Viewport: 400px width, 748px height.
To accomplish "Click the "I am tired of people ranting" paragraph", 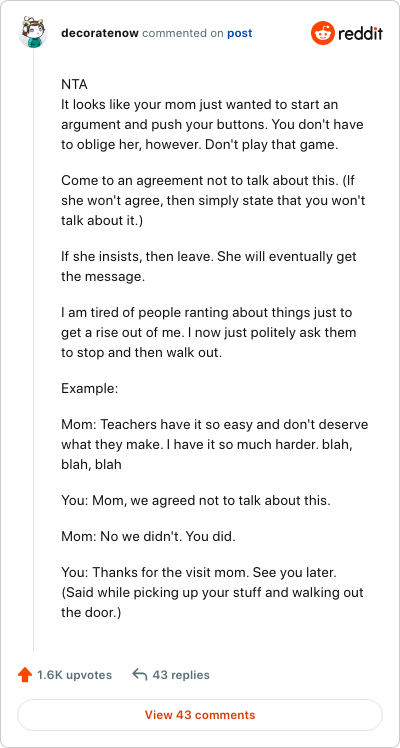I will (x=208, y=332).
